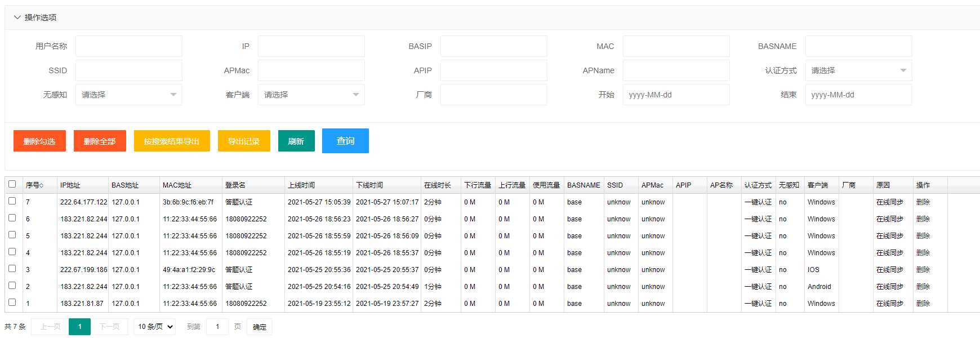The image size is (980, 338).
Task: Select page 1 in pagination
Action: (80, 327)
